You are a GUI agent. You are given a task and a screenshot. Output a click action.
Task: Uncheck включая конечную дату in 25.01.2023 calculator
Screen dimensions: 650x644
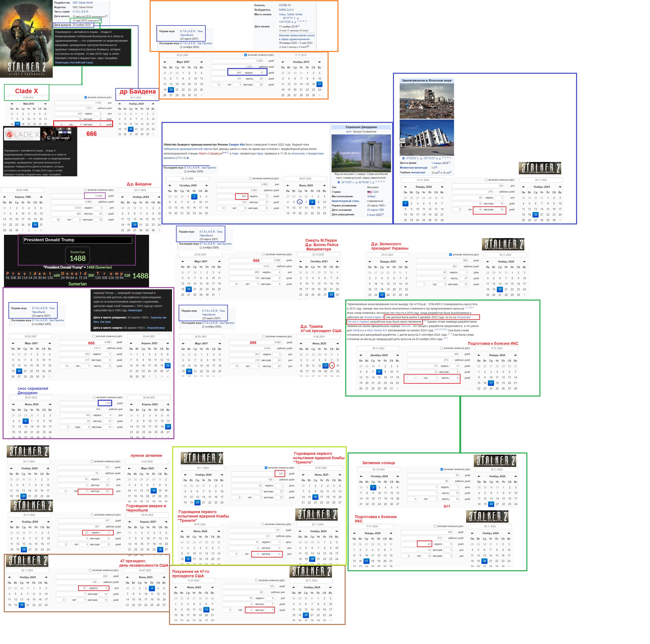[450, 255]
